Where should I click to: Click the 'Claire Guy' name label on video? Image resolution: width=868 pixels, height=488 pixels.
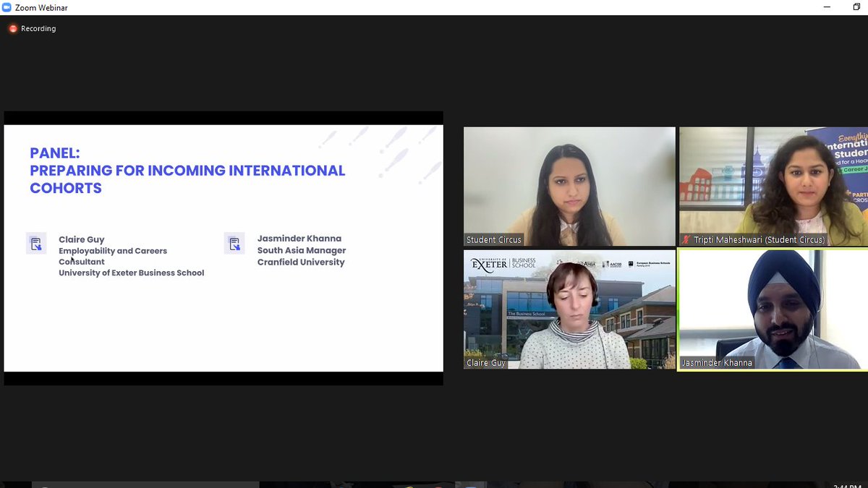486,363
